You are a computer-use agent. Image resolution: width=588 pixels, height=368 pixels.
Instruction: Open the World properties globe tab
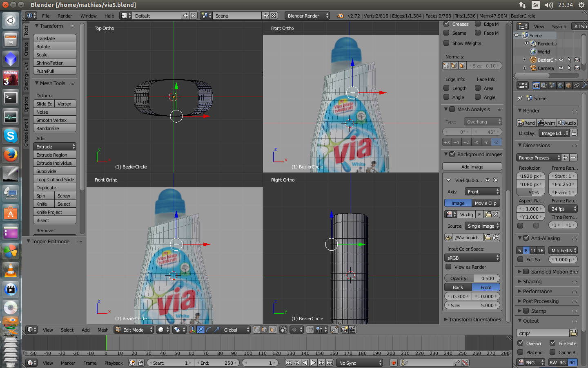pos(560,85)
